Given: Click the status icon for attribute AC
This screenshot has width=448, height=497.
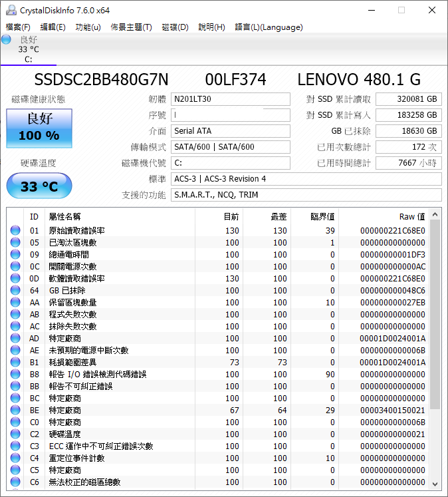Looking at the screenshot, I should point(15,326).
